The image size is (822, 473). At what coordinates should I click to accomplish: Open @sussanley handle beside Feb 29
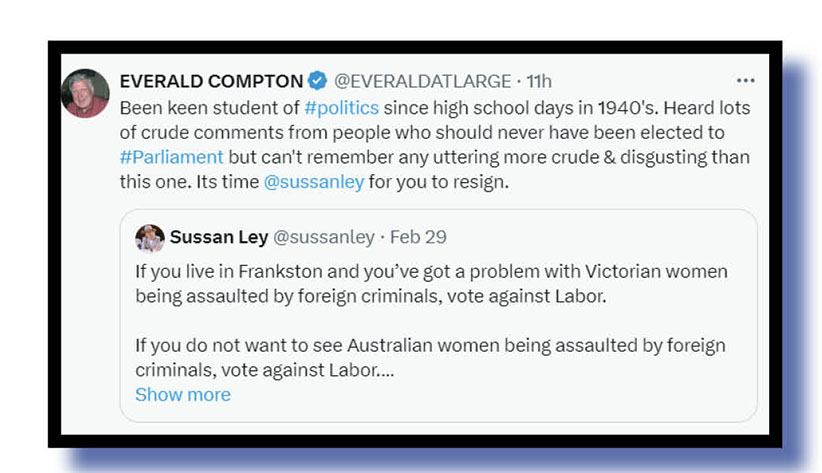324,237
